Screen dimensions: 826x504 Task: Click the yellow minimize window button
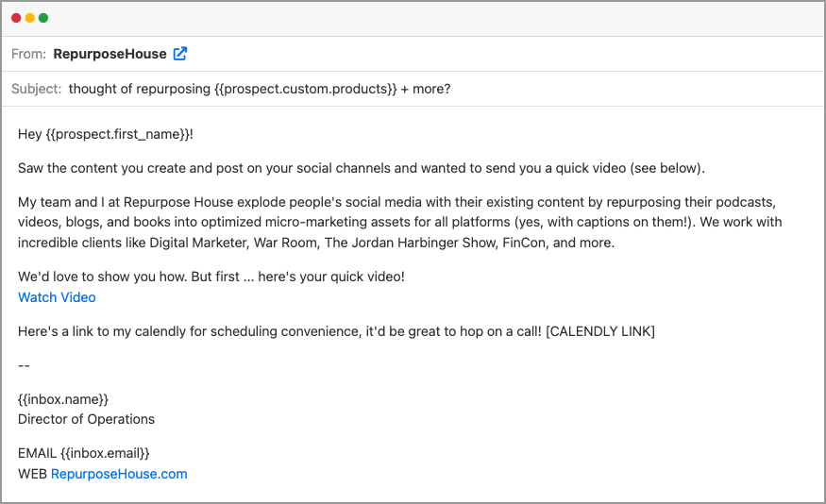pyautogui.click(x=29, y=18)
